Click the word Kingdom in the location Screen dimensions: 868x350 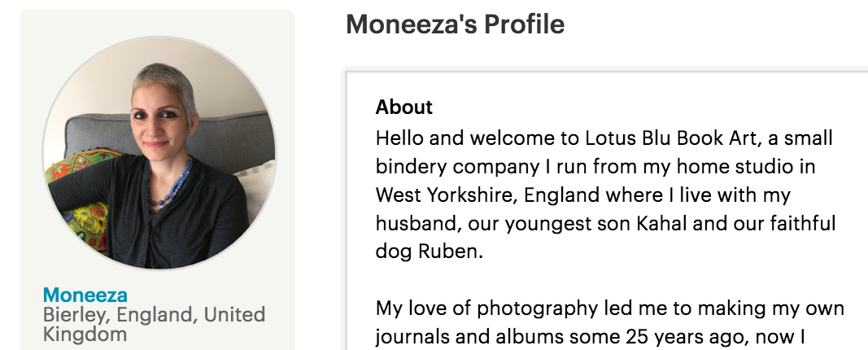[x=85, y=334]
